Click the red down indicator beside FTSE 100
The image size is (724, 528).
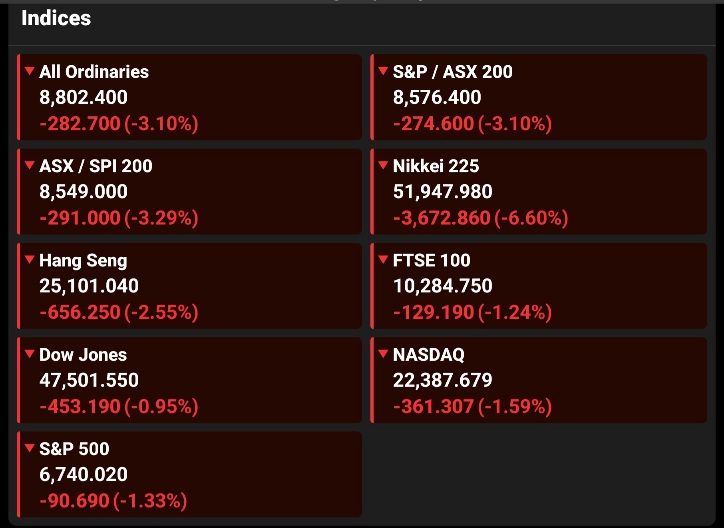[x=383, y=260]
